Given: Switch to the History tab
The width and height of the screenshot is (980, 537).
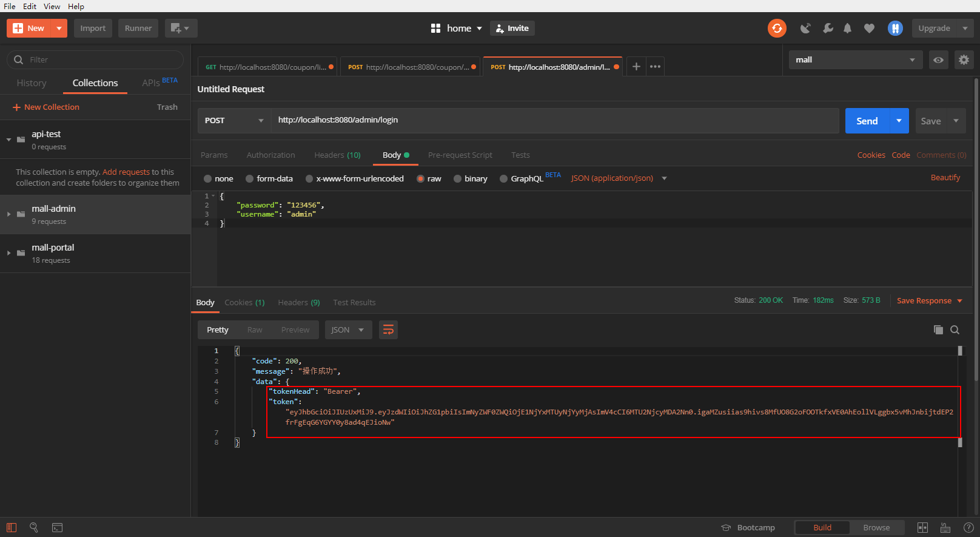Looking at the screenshot, I should [32, 83].
